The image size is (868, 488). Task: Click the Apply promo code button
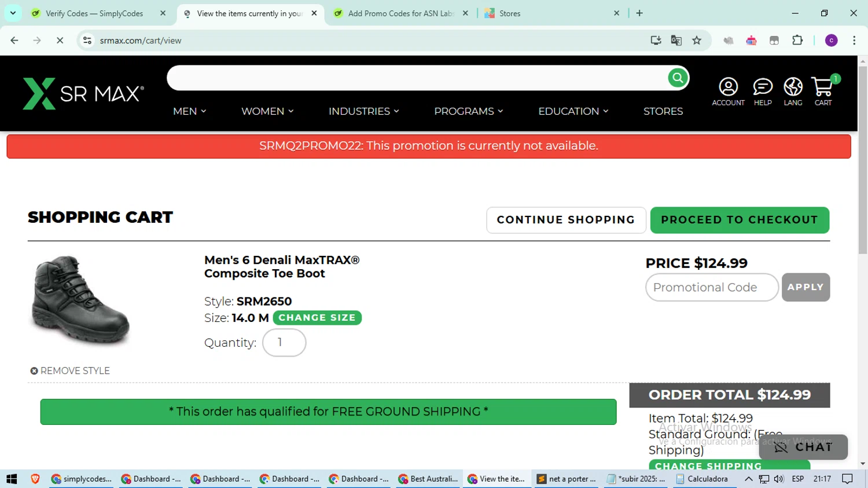pos(806,287)
